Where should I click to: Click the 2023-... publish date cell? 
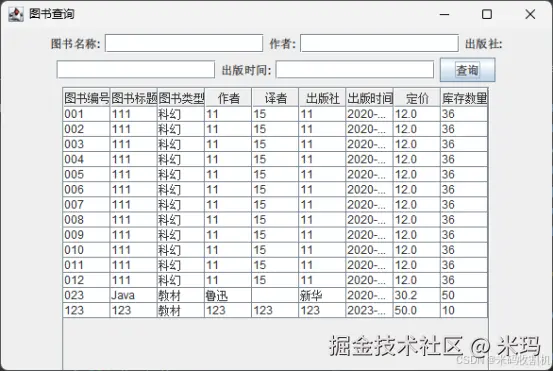click(x=370, y=311)
